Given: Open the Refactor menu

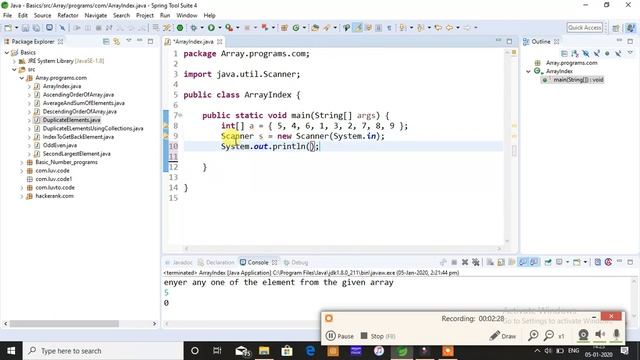Looking at the screenshot, I should [x=68, y=16].
